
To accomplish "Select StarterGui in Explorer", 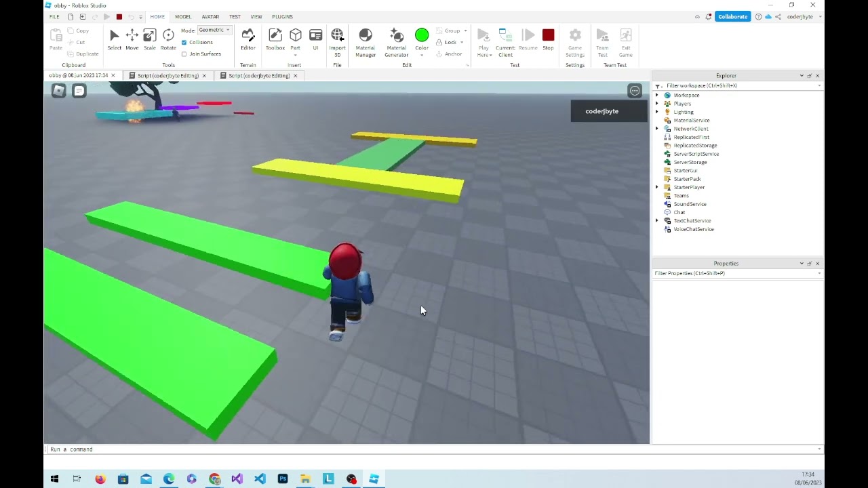I will [685, 171].
